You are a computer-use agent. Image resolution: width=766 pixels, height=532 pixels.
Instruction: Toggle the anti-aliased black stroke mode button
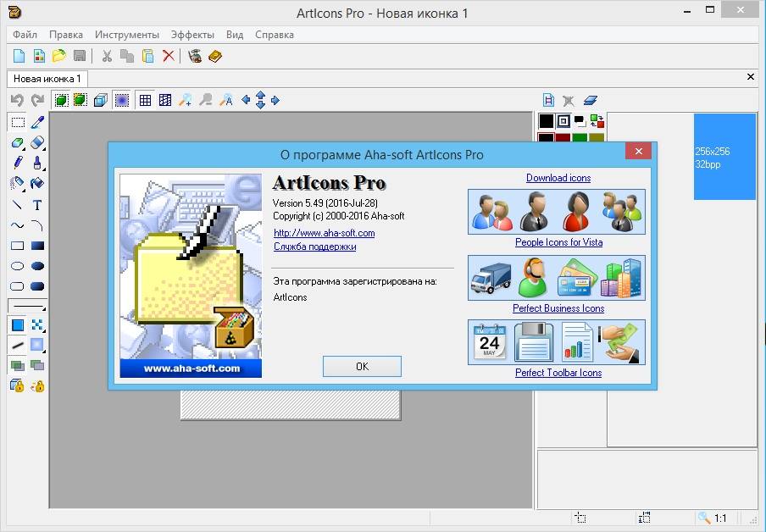pos(18,346)
